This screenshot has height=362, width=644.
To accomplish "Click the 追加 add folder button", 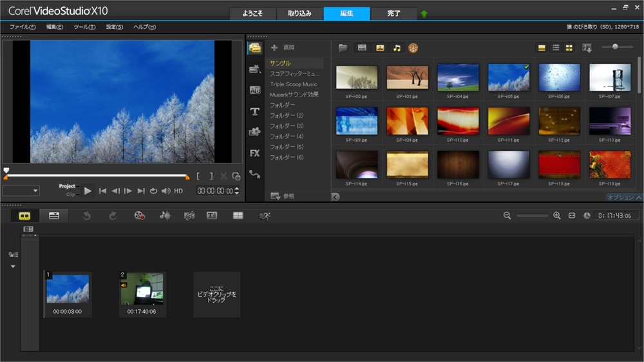I will click(x=282, y=48).
